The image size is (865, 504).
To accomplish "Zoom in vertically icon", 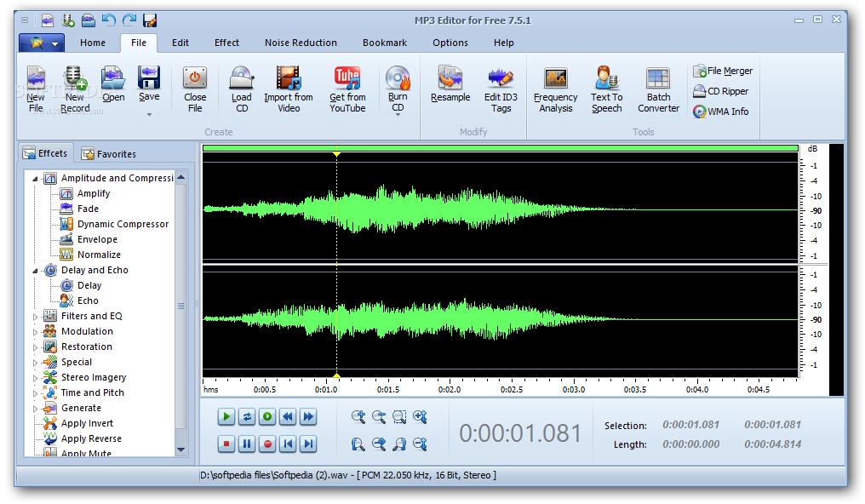I will 420,417.
